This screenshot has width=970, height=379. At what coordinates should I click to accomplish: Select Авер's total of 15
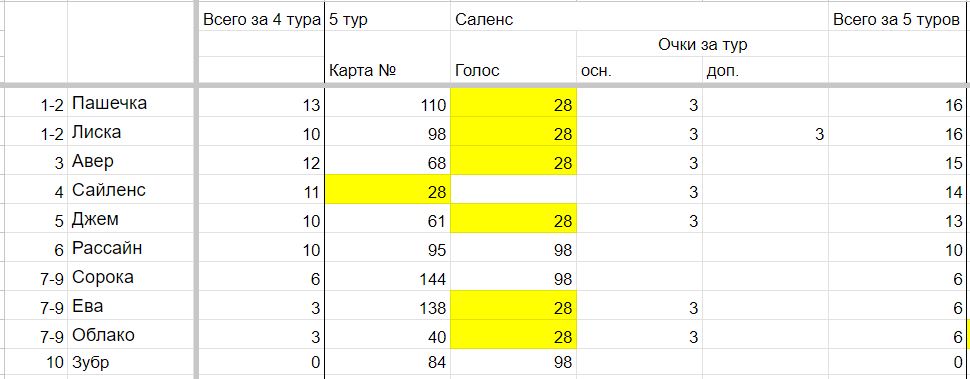899,161
